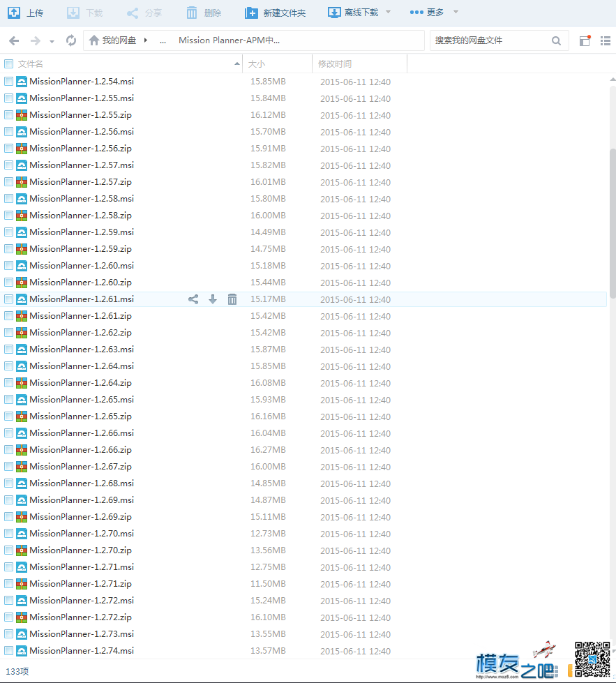Click the scrollbar up arrow
616x683 pixels.
pyautogui.click(x=613, y=80)
